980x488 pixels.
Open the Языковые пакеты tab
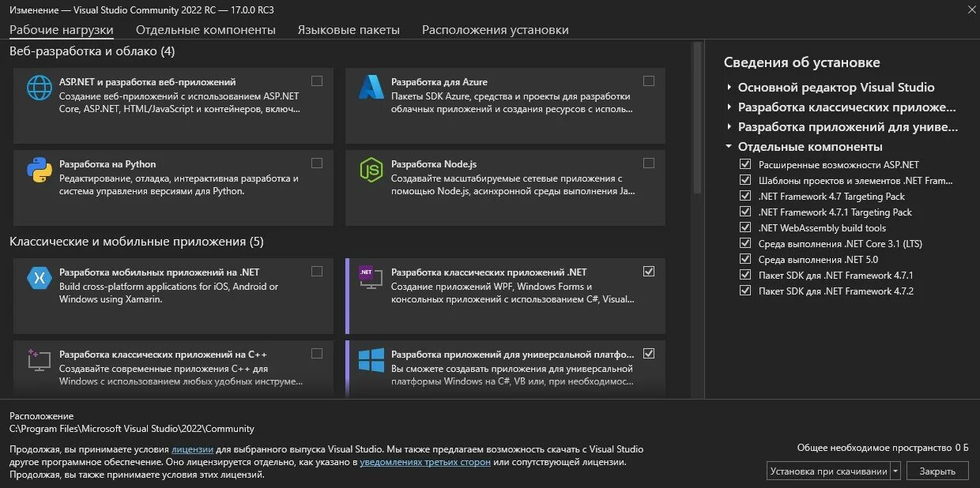(349, 30)
